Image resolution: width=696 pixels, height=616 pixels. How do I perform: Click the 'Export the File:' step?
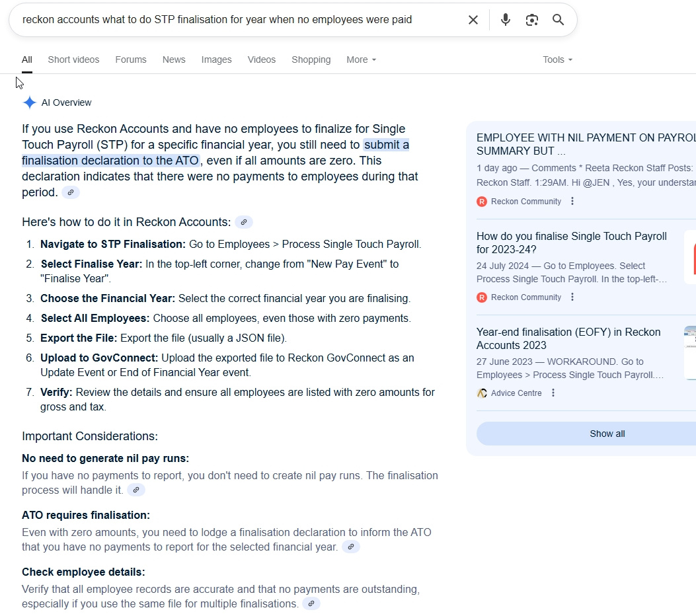click(x=79, y=338)
